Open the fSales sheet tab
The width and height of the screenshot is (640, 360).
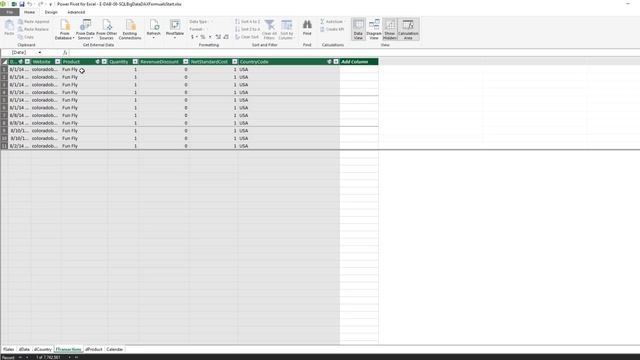pyautogui.click(x=9, y=349)
